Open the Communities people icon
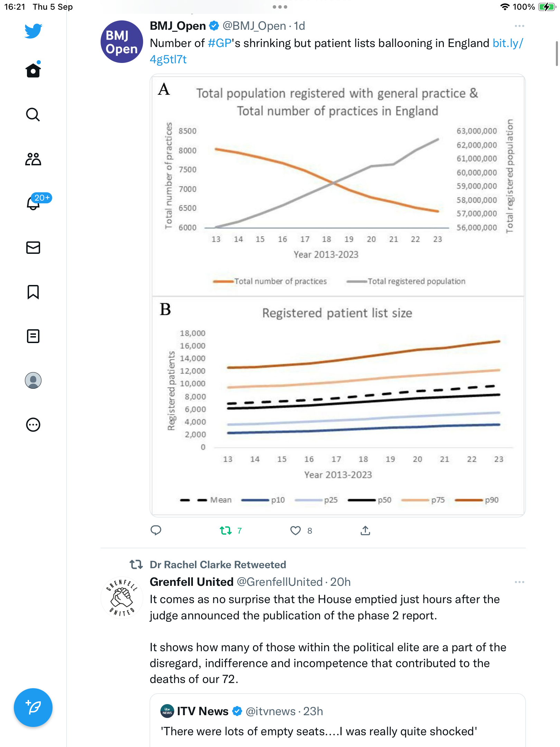560x747 pixels. 33,159
